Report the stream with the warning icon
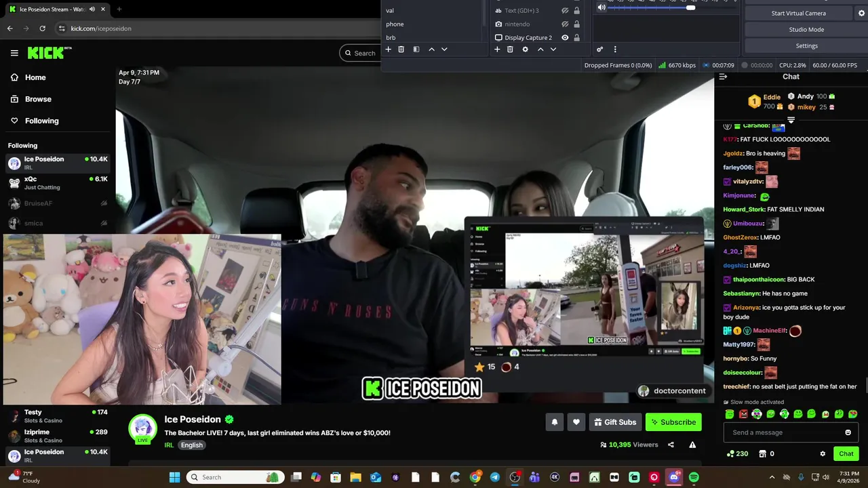This screenshot has width=868, height=488. [x=692, y=445]
